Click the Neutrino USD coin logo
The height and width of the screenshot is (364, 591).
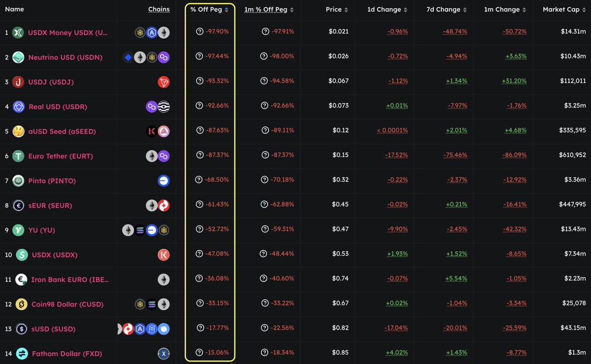coord(18,57)
